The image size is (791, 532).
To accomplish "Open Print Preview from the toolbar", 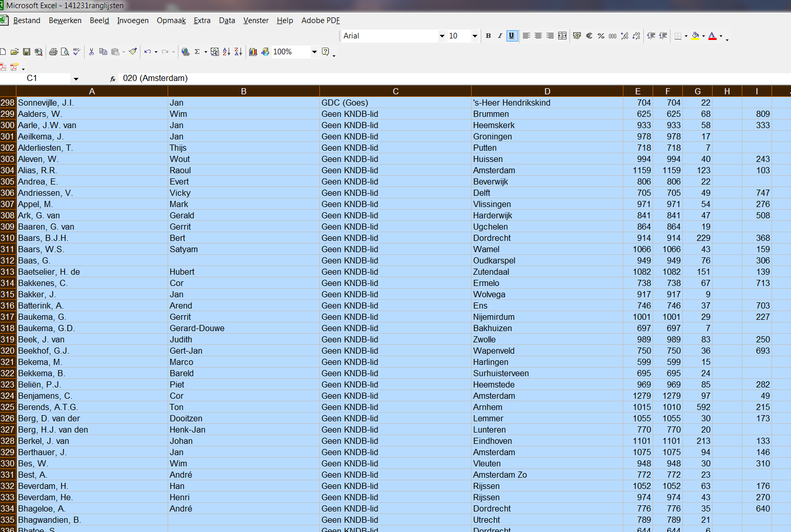I will (65, 52).
